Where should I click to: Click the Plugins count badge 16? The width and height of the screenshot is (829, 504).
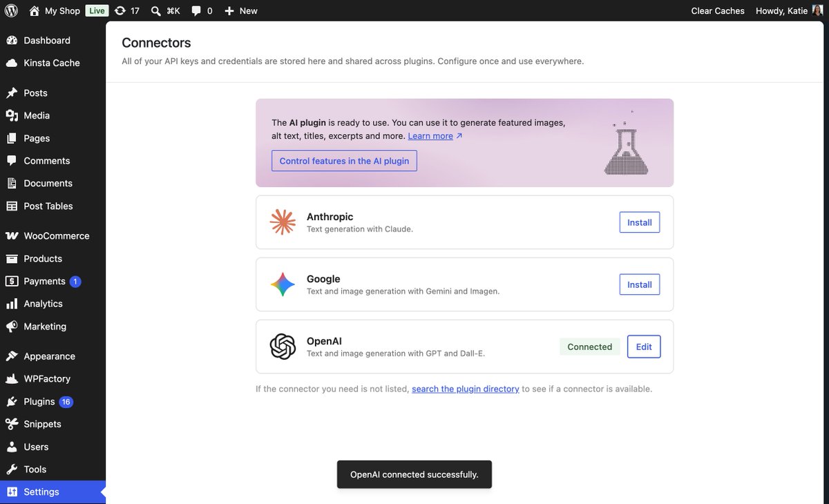pyautogui.click(x=66, y=402)
